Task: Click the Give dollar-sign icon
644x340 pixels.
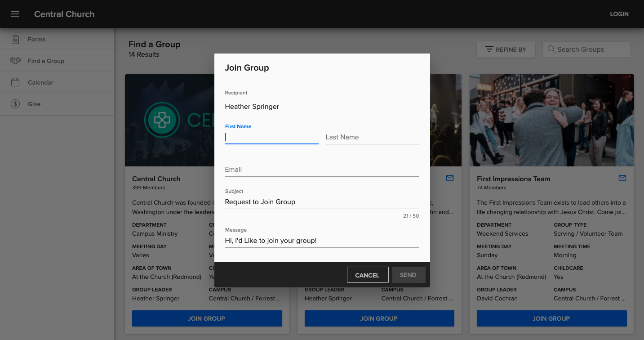Action: (x=15, y=103)
